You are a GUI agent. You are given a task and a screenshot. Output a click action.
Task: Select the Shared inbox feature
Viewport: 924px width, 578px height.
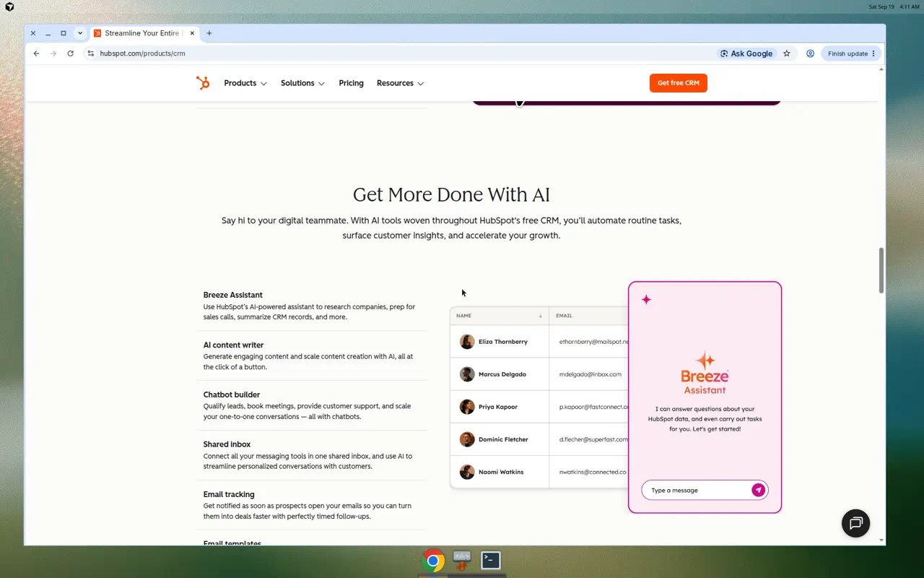click(311, 455)
